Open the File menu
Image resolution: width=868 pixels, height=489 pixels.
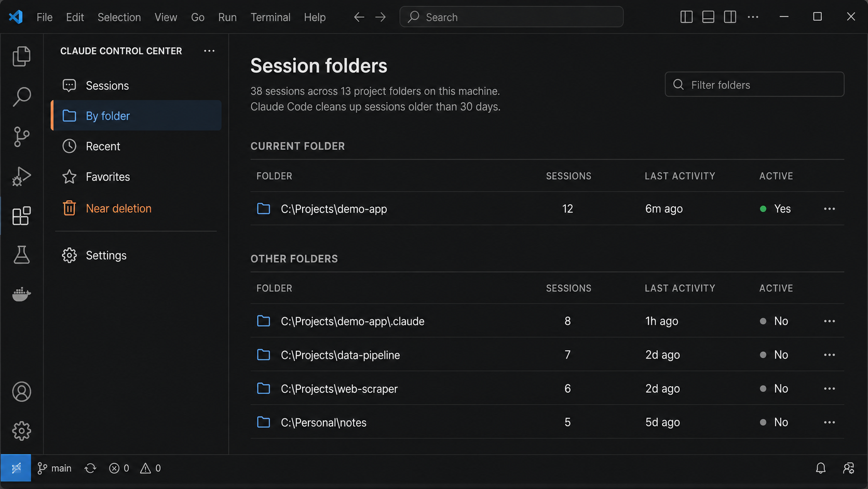[x=45, y=17]
